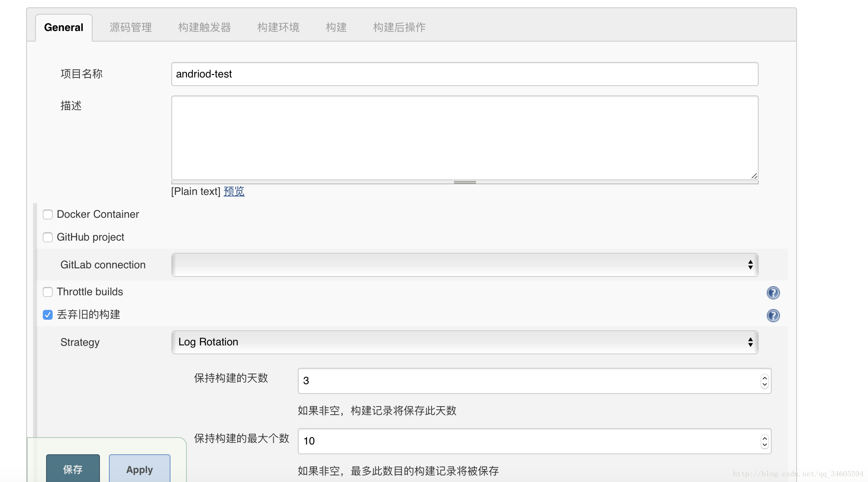Click the 如果非空，最多此数目的构建记录将被保存 hint

398,471
